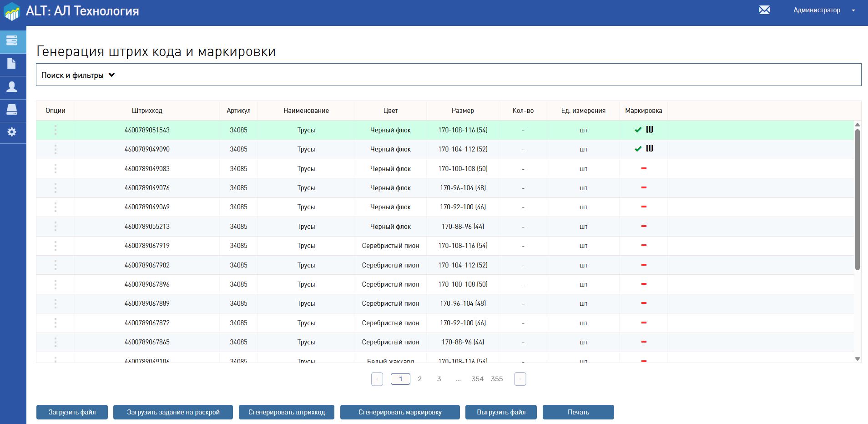
Task: Click green checkmark for barcode 4600789051543
Action: pyautogui.click(x=638, y=130)
